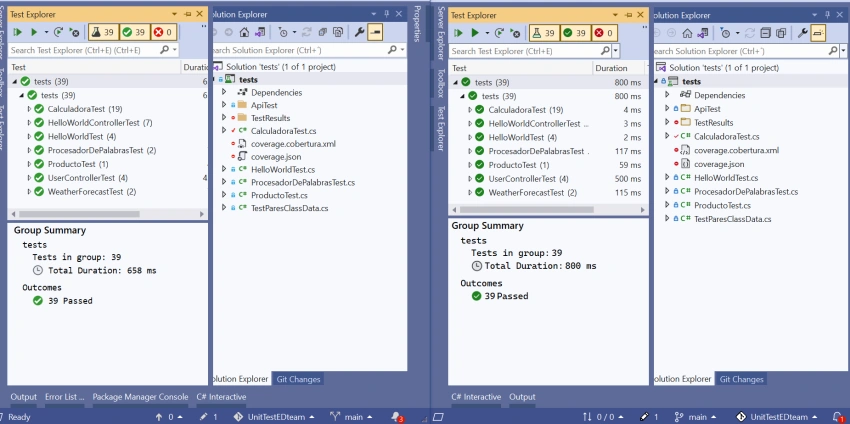Expand Dependencies in the left Solution Explorer
This screenshot has height=424, width=850.
click(x=224, y=92)
